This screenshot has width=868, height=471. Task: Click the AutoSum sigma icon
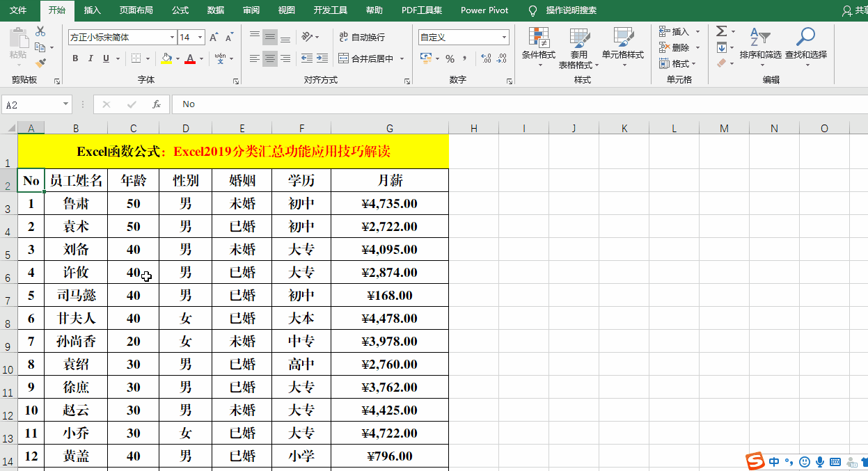point(721,31)
